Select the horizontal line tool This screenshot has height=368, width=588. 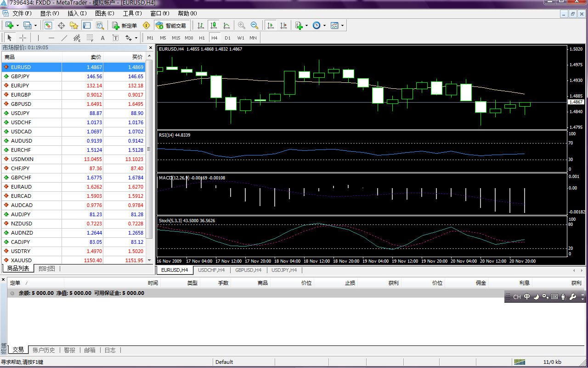(51, 38)
